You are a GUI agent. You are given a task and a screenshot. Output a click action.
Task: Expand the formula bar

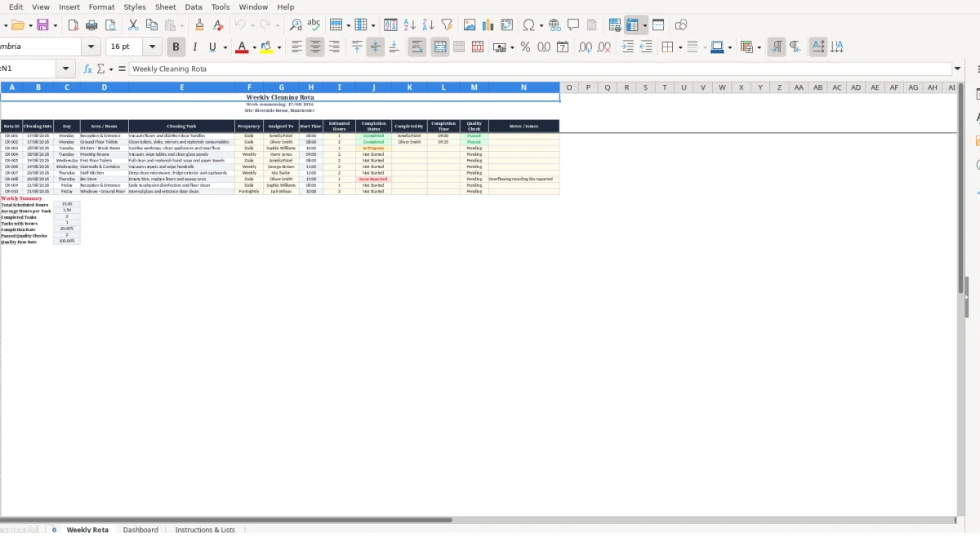[x=958, y=69]
